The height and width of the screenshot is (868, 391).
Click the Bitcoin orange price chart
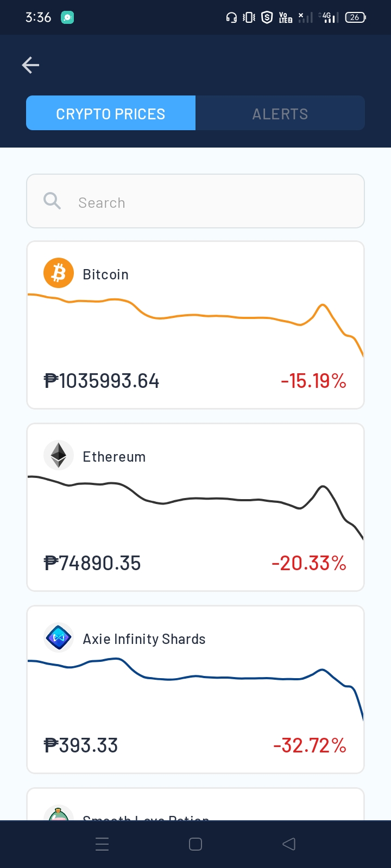coord(195,324)
